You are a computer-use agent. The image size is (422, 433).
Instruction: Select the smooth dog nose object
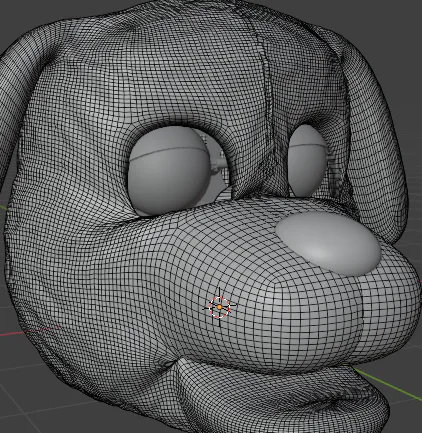coord(328,244)
